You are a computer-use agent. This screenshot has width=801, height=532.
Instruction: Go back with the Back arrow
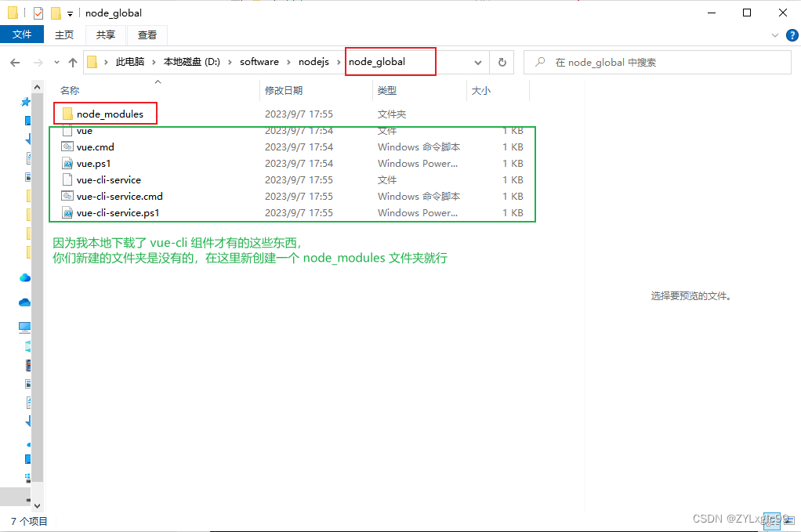[15, 62]
